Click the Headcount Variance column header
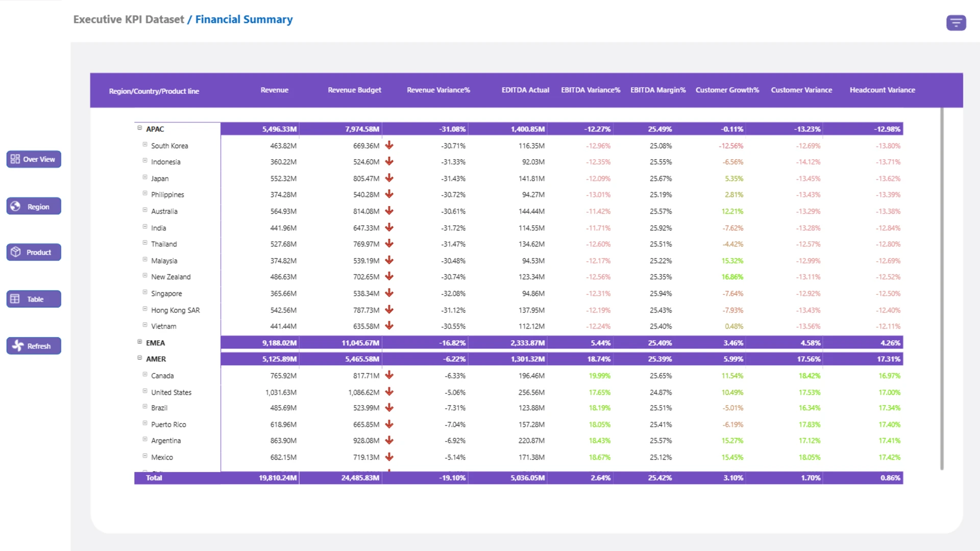This screenshot has width=980, height=551. pos(882,90)
